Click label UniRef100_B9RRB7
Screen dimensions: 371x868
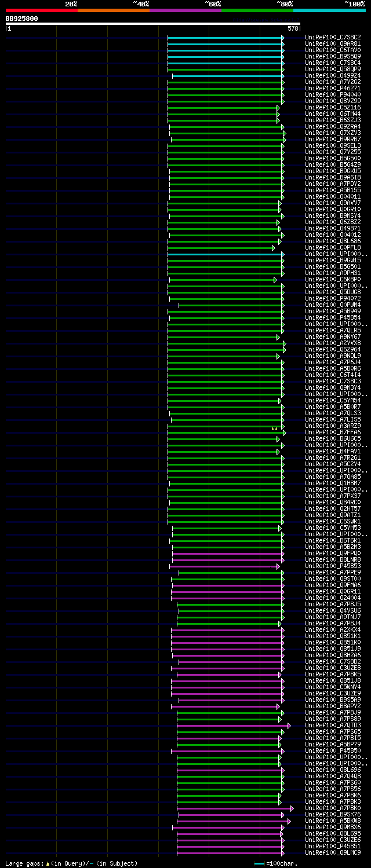click(x=333, y=140)
